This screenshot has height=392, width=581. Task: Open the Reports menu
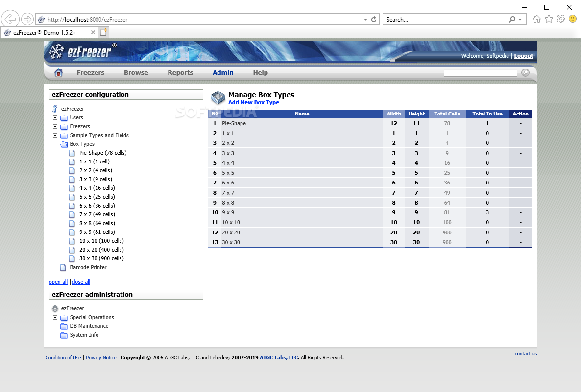pyautogui.click(x=180, y=72)
